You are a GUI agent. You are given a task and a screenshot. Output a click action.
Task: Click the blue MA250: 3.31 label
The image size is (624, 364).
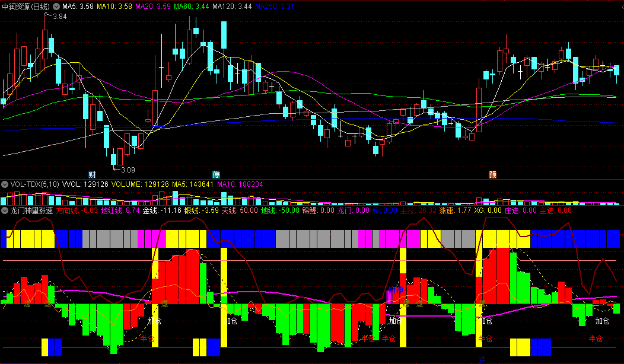coord(275,7)
